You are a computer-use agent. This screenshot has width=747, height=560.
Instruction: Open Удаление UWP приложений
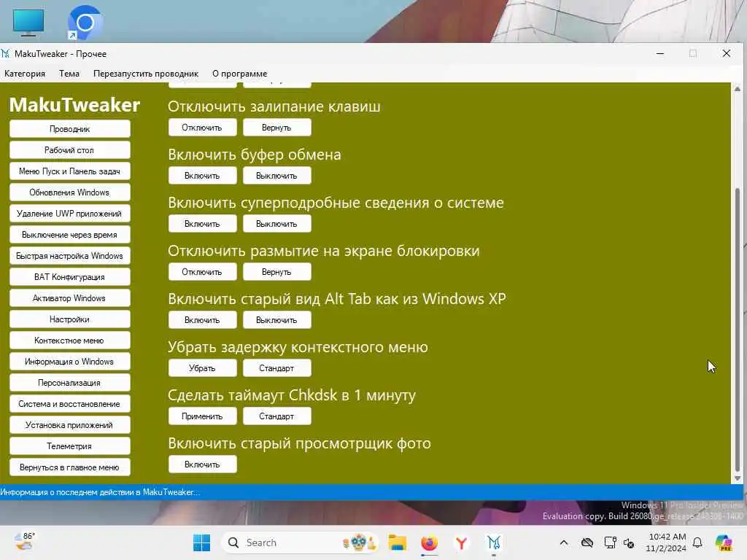[69, 214]
